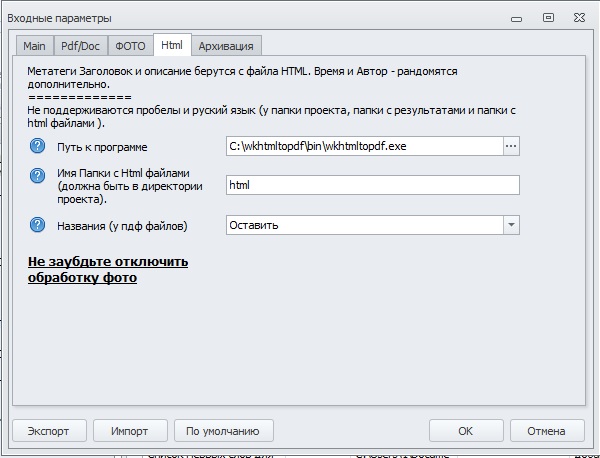Cancel with the Отмена button
Image resolution: width=600 pixels, height=458 pixels.
coord(546,431)
